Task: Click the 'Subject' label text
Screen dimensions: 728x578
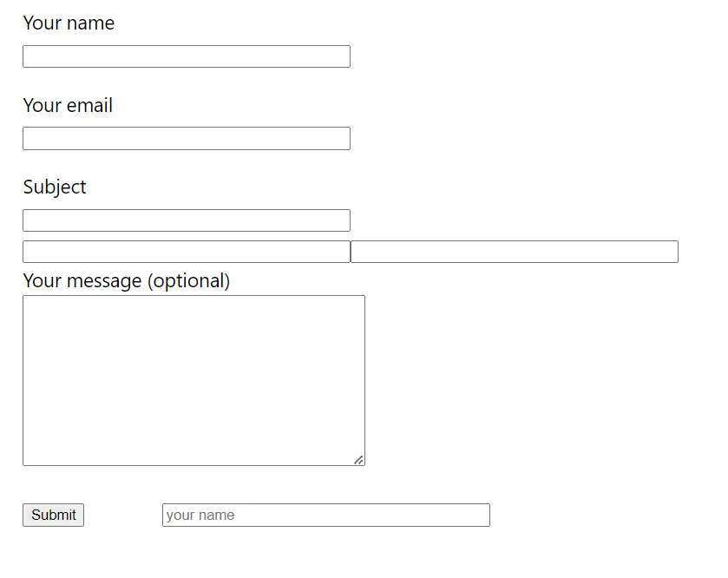Action: (55, 187)
